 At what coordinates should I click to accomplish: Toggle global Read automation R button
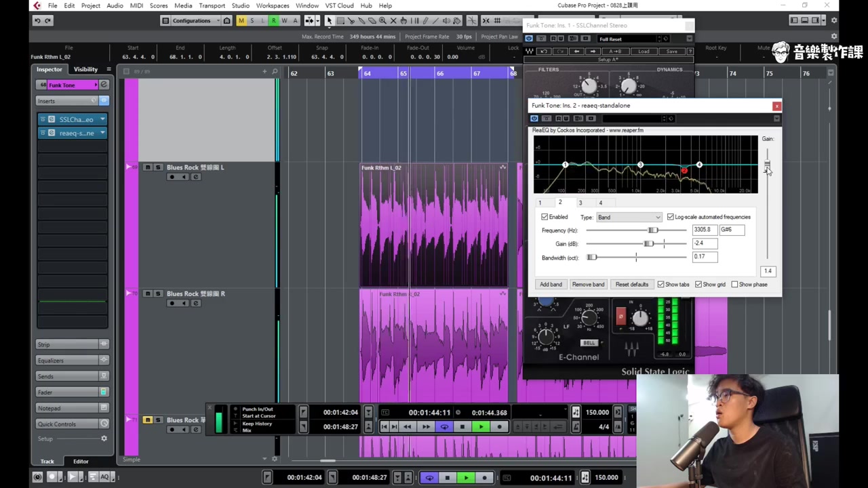(x=273, y=20)
